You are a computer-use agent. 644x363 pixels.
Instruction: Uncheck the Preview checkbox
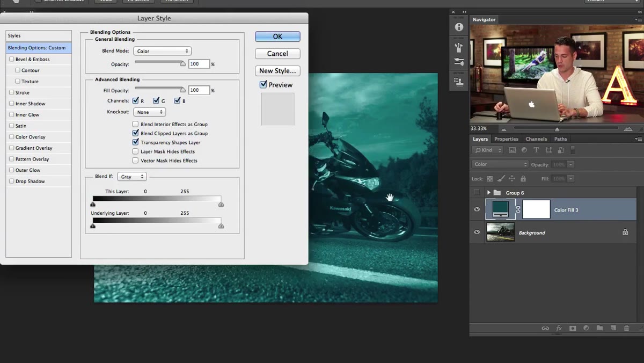[263, 84]
